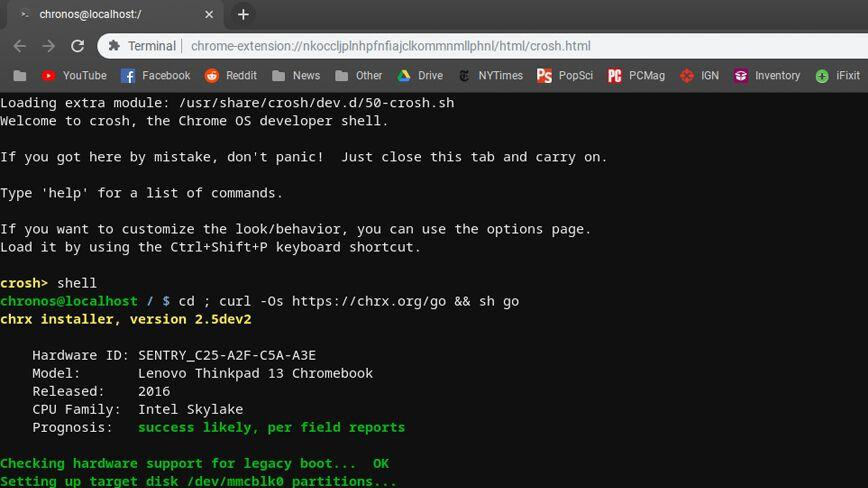Image resolution: width=868 pixels, height=488 pixels.
Task: Open the IGN bookmark
Action: pos(699,76)
